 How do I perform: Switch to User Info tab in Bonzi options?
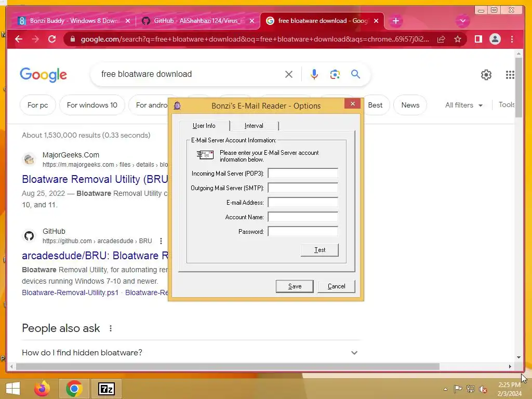click(x=204, y=126)
